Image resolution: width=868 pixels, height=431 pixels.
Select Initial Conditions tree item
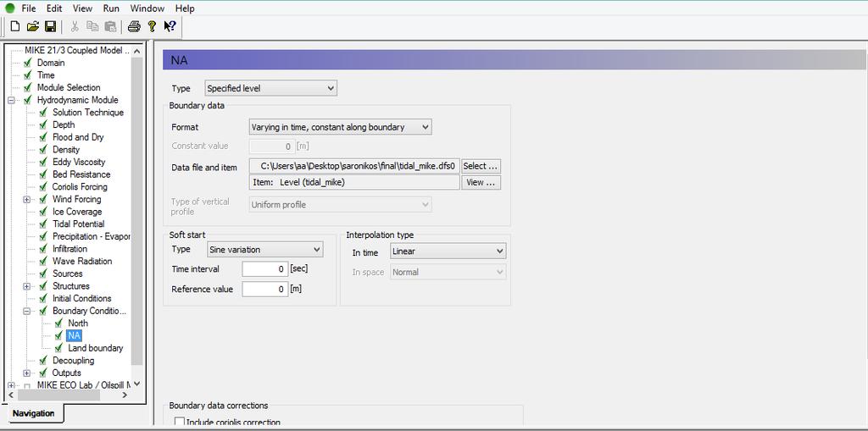(82, 298)
